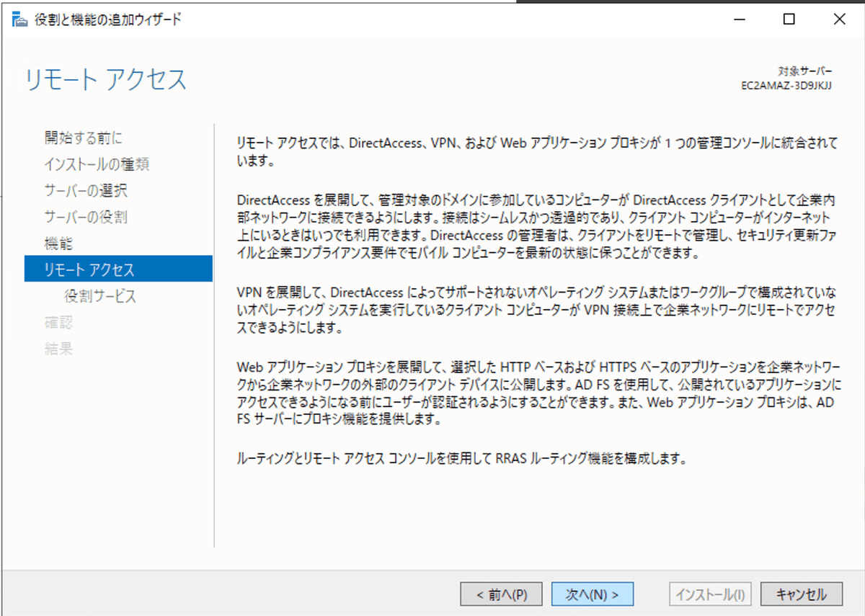The height and width of the screenshot is (616, 865).
Task: Minimize the wizard window
Action: 740,19
